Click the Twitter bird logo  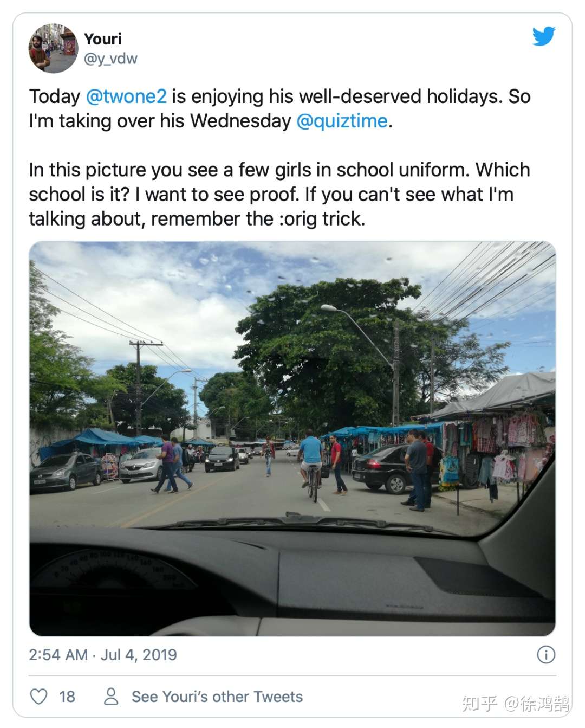coord(543,37)
